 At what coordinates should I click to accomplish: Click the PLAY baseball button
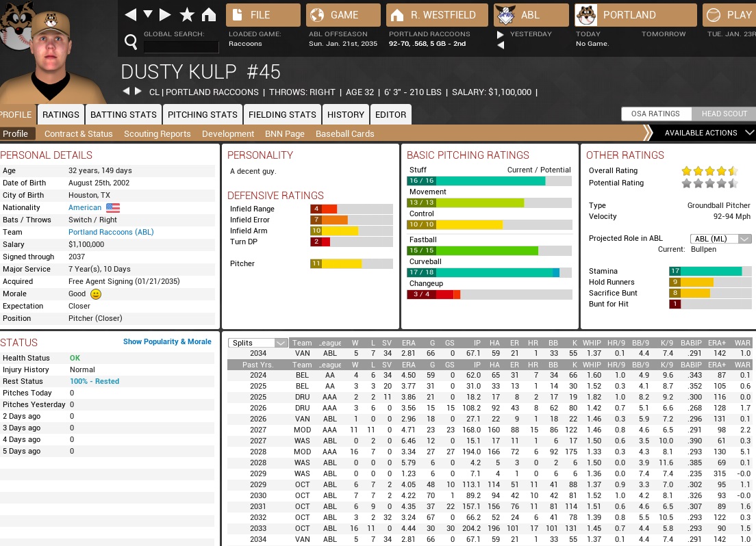click(x=729, y=14)
